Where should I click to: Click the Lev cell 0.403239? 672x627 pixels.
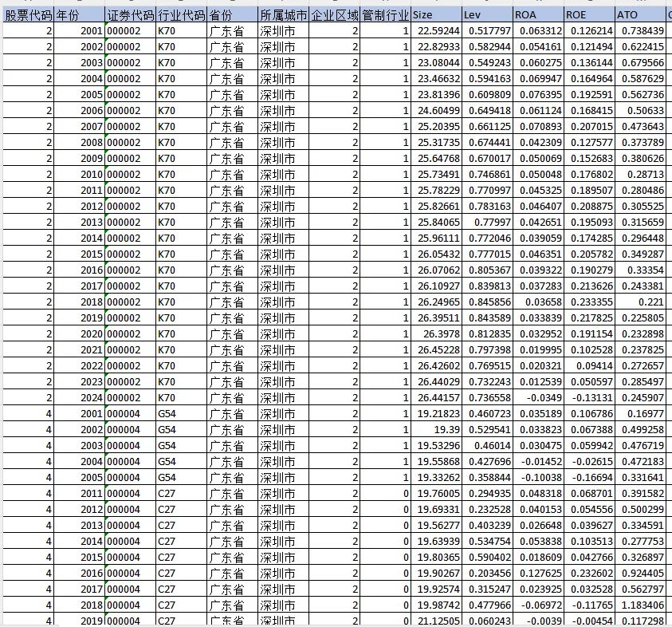pyautogui.click(x=487, y=525)
